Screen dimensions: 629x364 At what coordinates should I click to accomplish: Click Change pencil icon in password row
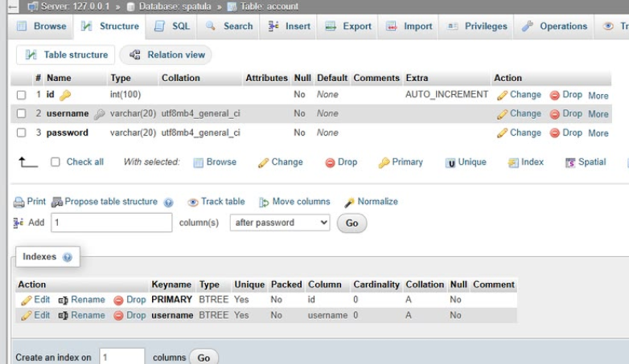coord(502,133)
